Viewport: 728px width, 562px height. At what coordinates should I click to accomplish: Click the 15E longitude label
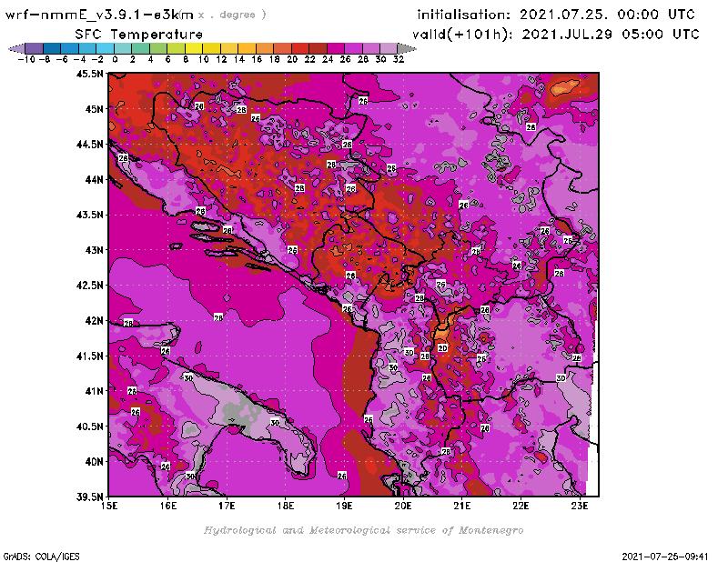coord(109,506)
